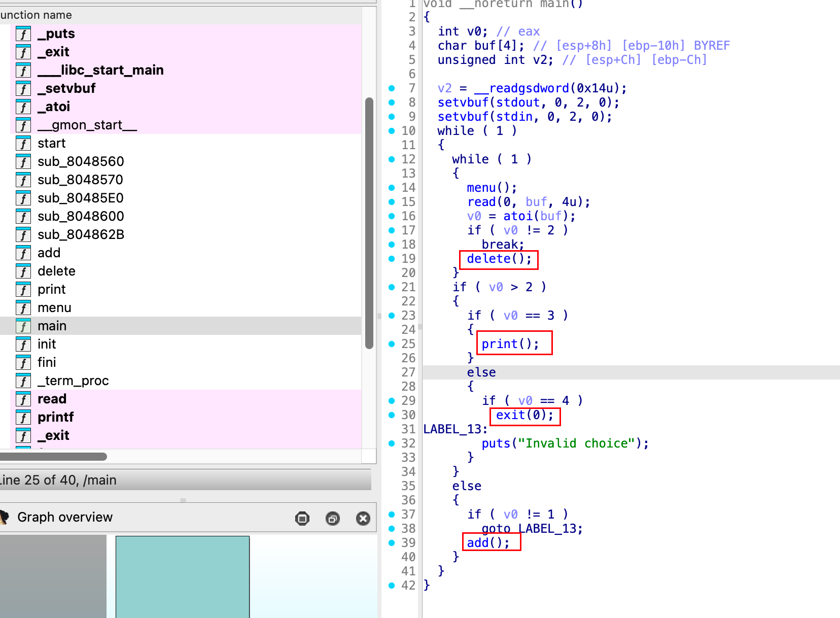
Task: Toggle the breakpoint dot at line 30
Action: (x=392, y=415)
